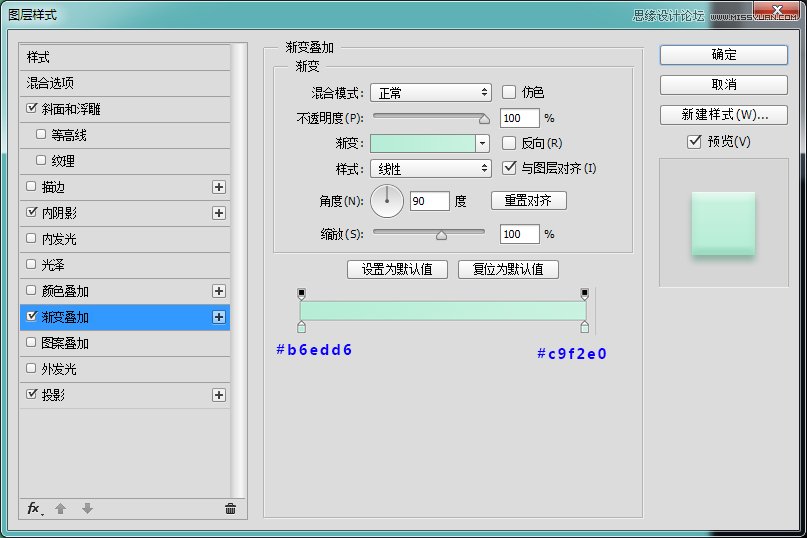807x538 pixels.
Task: Open 样式 dropdown showing 线性
Action: point(431,168)
